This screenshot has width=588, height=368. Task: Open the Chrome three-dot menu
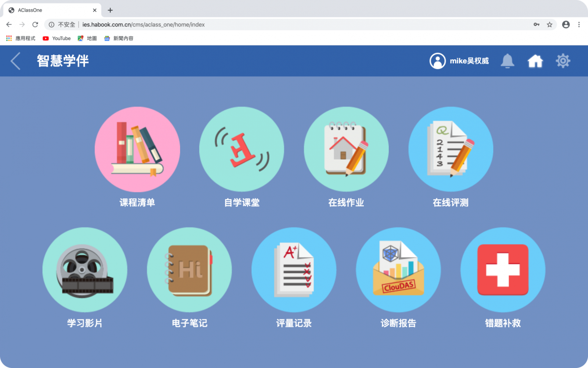pos(579,25)
